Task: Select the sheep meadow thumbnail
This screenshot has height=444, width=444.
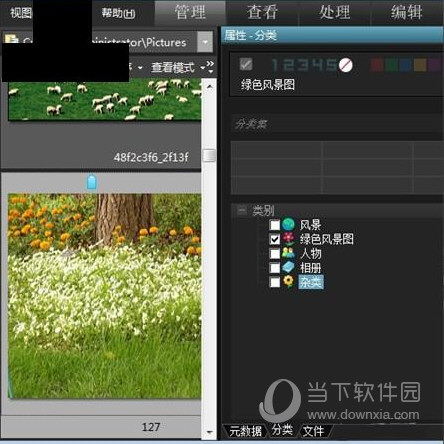Action: (105, 99)
